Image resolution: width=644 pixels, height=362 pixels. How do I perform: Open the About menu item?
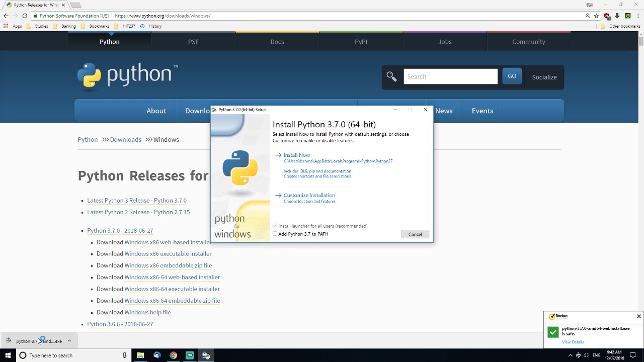pyautogui.click(x=156, y=111)
